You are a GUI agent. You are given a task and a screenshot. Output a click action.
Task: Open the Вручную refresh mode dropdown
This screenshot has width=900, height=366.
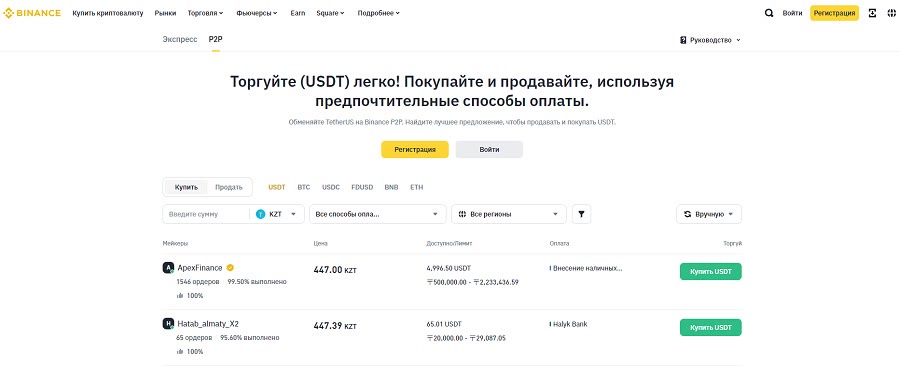(709, 214)
